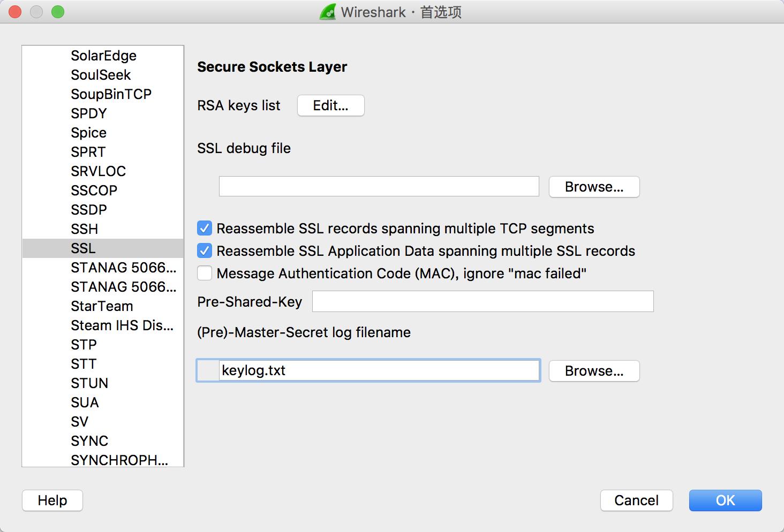Select SolarEdge protocol in the list

click(x=103, y=56)
